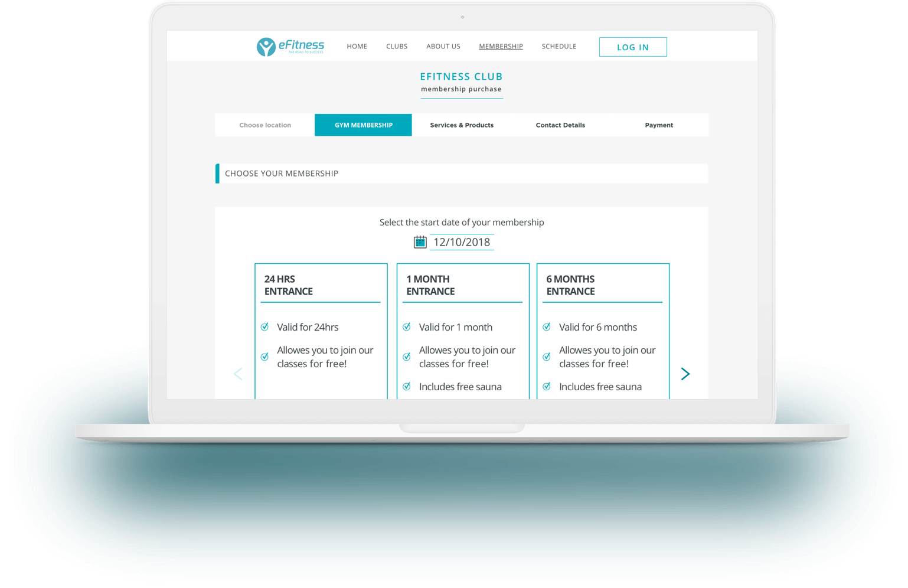Click checkmark beside 1 month Includes free sauna
Image resolution: width=908 pixels, height=588 pixels.
click(x=407, y=387)
